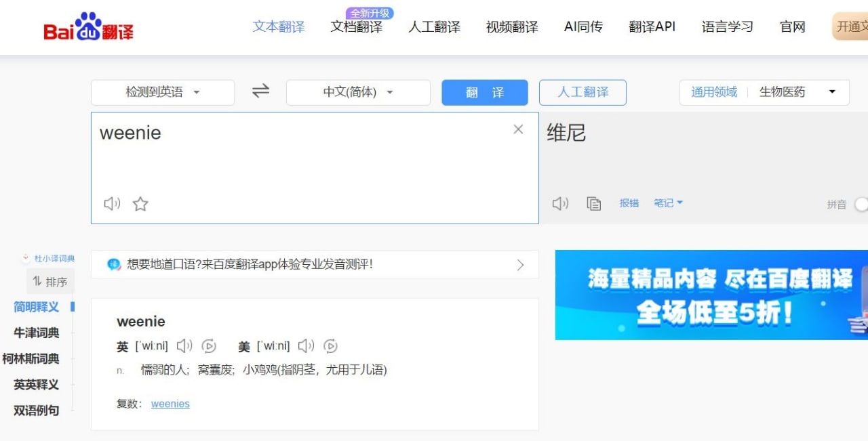Click British pronunciation practice replay icon
This screenshot has width=868, height=441.
[x=209, y=346]
